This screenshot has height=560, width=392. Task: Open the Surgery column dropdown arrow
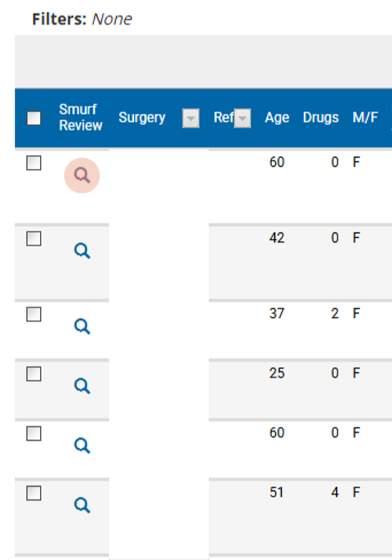pos(191,119)
